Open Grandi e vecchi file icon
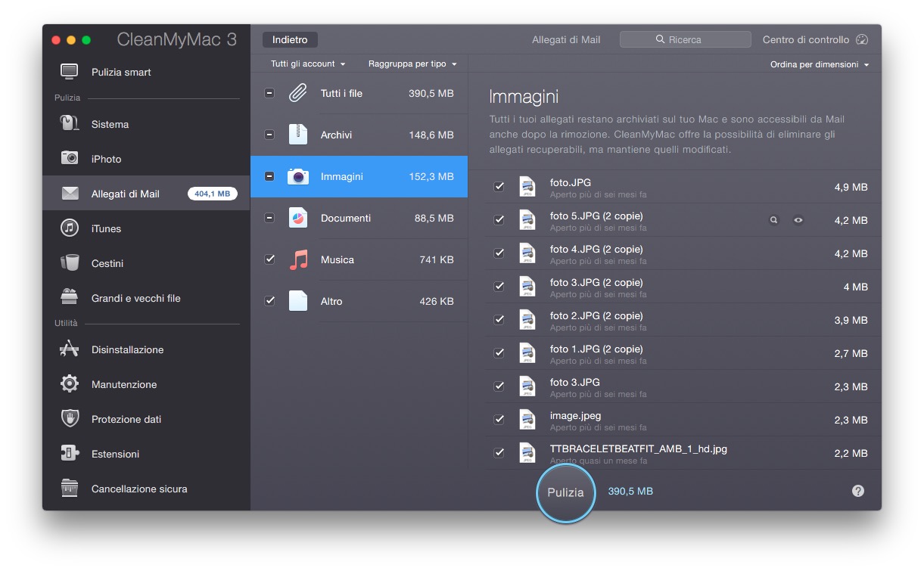Viewport: 924px width, 571px height. pos(70,297)
